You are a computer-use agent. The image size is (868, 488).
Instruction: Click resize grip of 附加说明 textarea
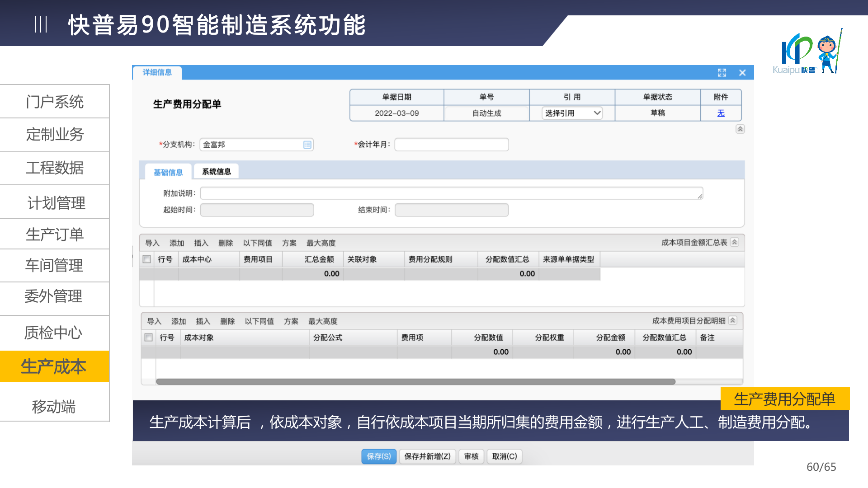pyautogui.click(x=700, y=196)
